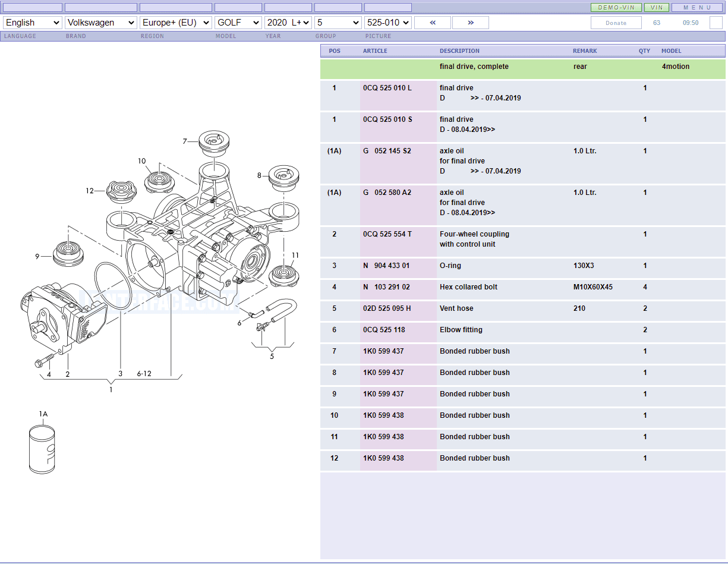Image resolution: width=728 pixels, height=564 pixels.
Task: Select axle oil article G 052 580 A2
Action: [x=387, y=193]
